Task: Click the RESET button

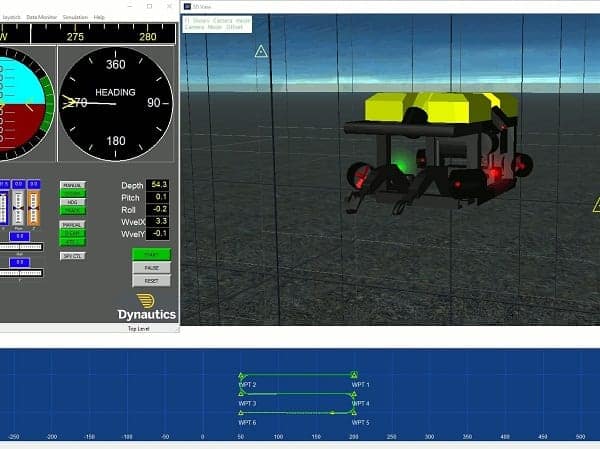Action: tap(152, 281)
